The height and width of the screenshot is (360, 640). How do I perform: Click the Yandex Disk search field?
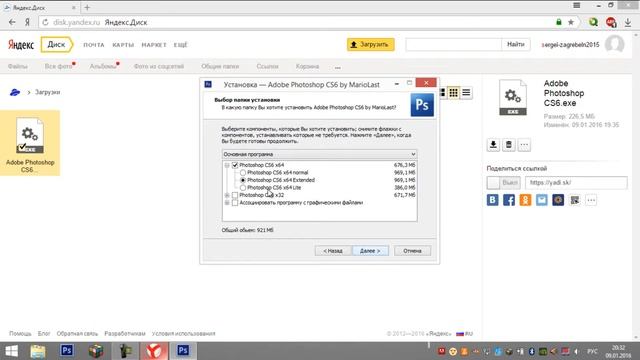tap(453, 44)
